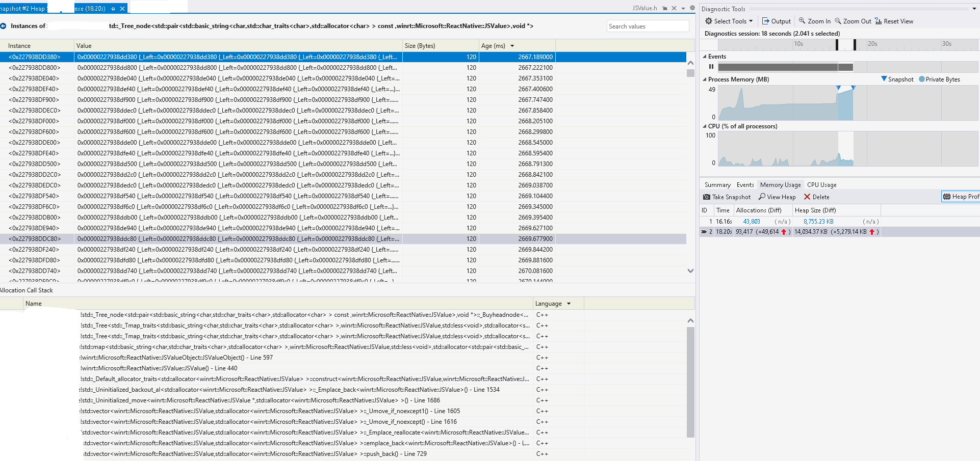Select instance row <0x227938DDC80>
The width and height of the screenshot is (980, 461).
(343, 239)
